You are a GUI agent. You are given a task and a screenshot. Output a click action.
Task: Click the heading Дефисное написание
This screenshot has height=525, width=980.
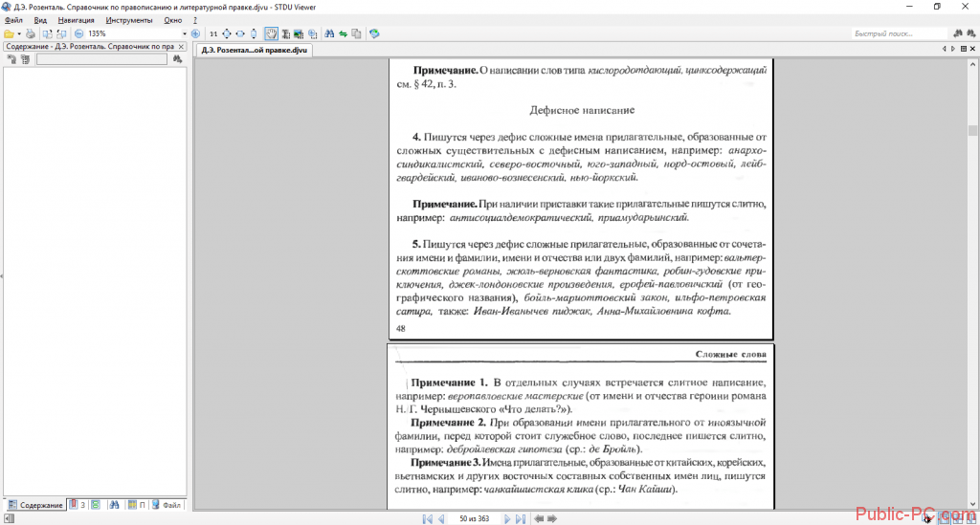(x=582, y=111)
